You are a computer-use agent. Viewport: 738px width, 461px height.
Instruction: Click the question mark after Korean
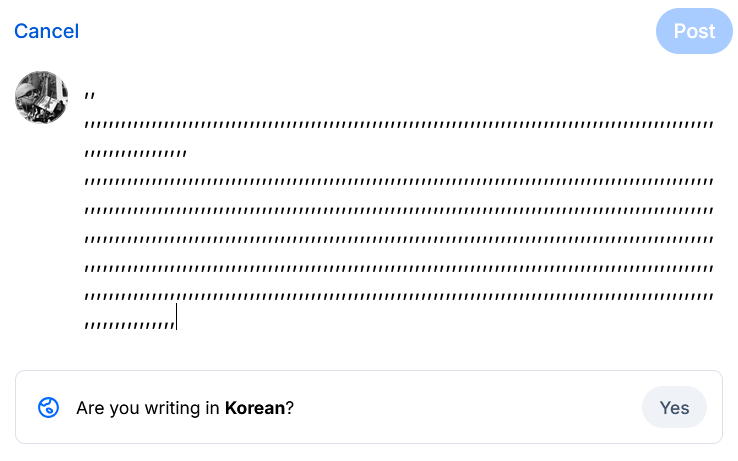click(290, 408)
